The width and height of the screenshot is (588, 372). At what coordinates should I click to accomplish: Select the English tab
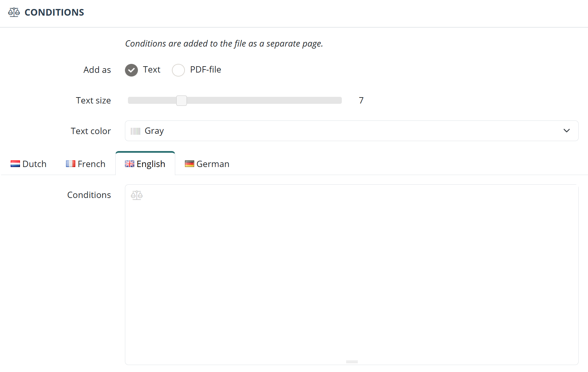click(x=145, y=163)
